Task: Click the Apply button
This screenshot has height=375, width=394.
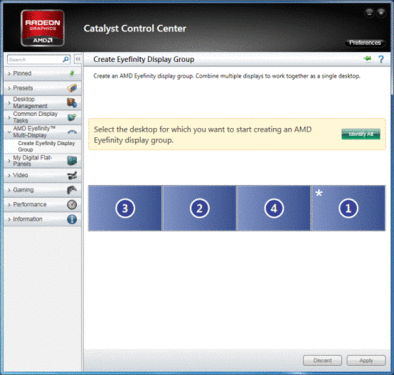Action: 366,360
